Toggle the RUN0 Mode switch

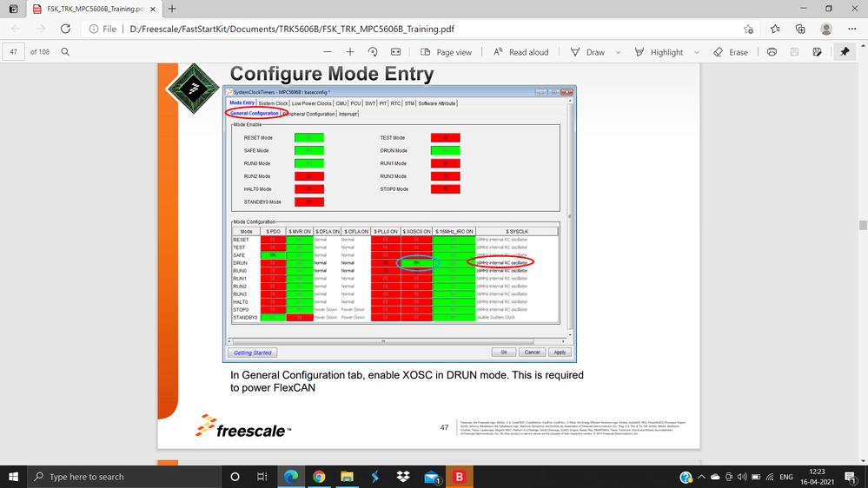pos(309,163)
